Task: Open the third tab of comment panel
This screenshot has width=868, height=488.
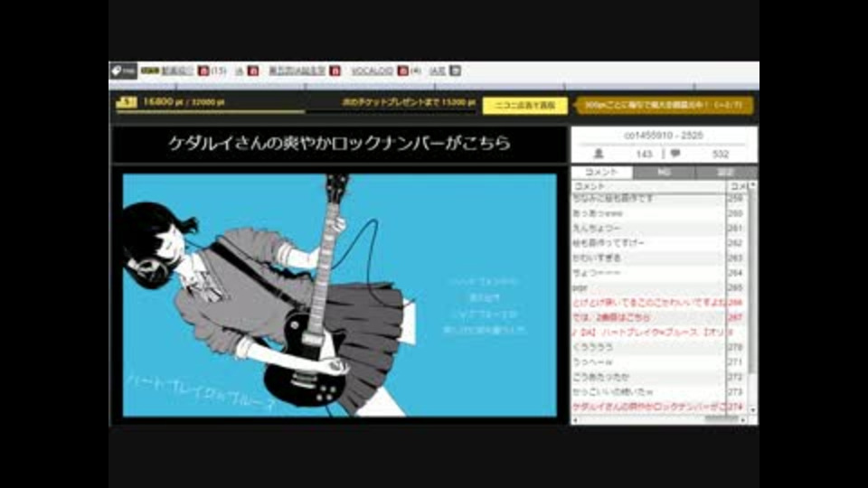Action: coord(726,172)
